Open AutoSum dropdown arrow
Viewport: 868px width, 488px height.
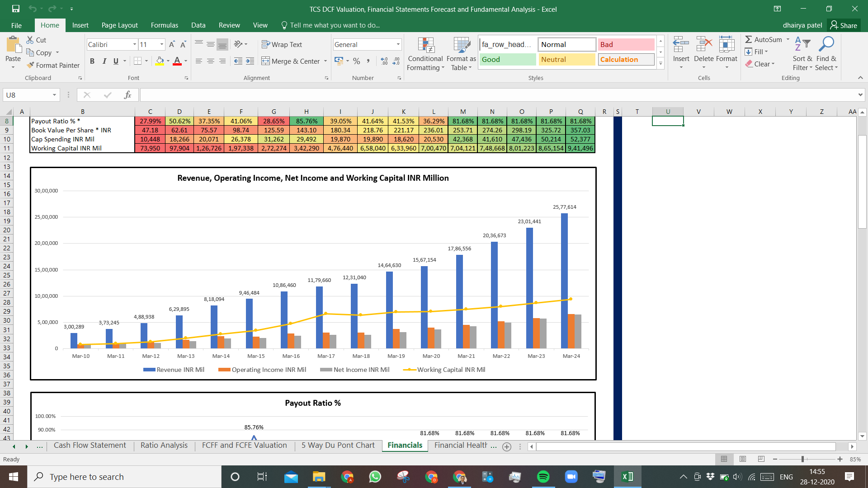(x=788, y=39)
